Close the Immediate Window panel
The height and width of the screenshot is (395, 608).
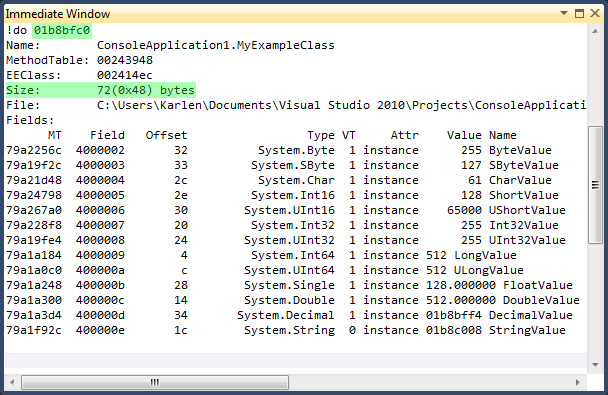595,14
